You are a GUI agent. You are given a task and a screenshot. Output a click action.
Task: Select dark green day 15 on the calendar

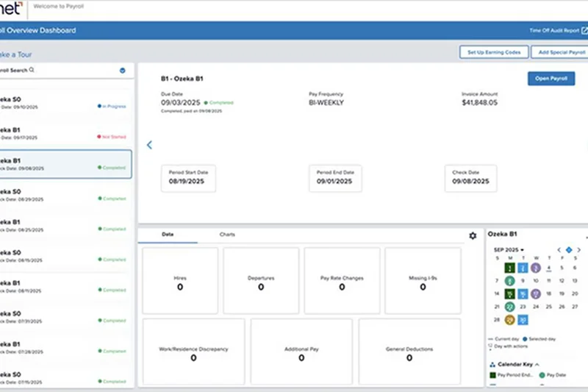[509, 293]
